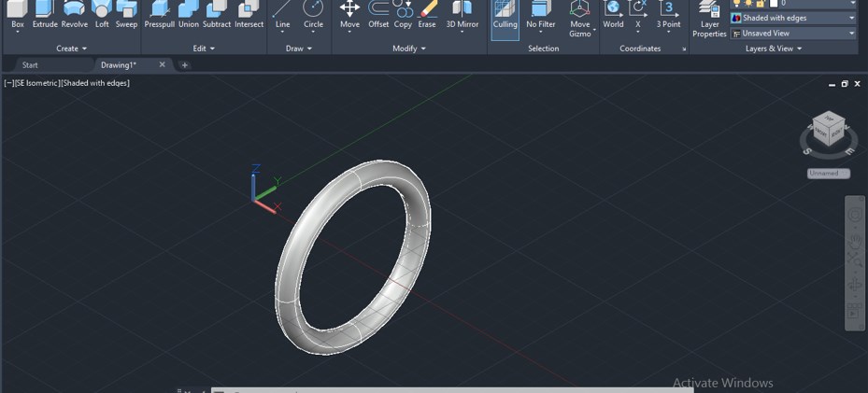Expand the Create panel
The image size is (868, 393).
pos(72,49)
